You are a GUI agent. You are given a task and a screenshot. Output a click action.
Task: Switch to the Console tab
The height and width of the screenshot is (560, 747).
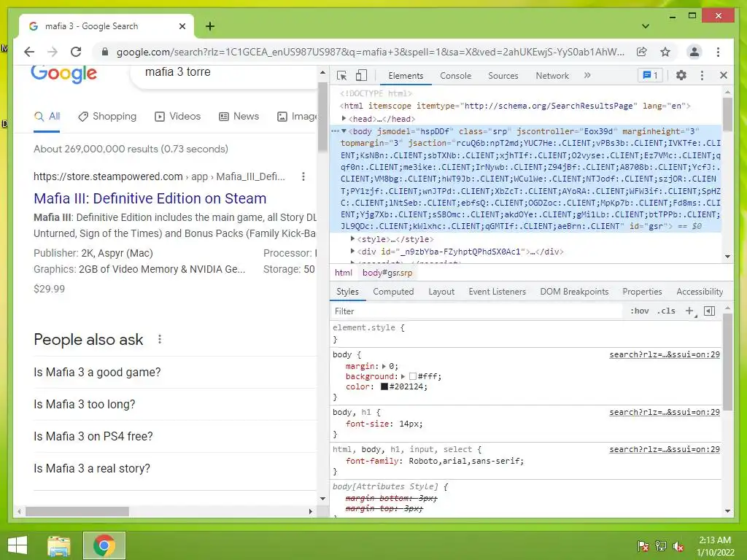pos(455,76)
